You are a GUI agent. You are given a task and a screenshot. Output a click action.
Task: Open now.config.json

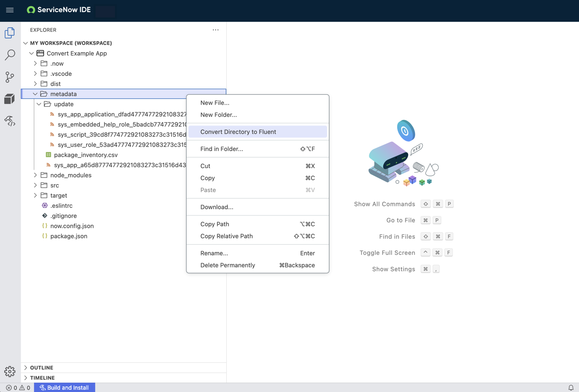(72, 226)
